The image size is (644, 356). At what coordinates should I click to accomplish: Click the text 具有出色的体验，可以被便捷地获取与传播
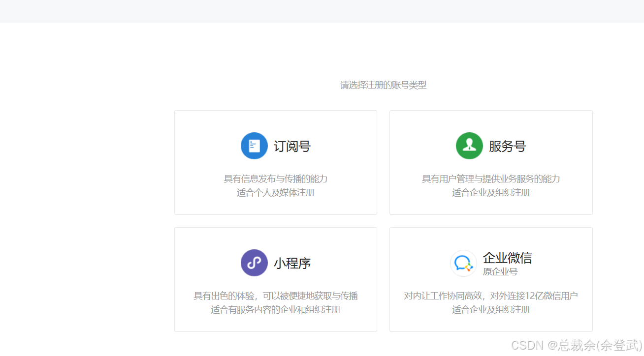point(276,296)
